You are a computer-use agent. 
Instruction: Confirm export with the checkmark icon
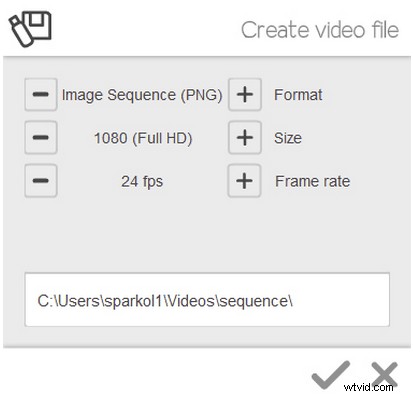pyautogui.click(x=331, y=375)
